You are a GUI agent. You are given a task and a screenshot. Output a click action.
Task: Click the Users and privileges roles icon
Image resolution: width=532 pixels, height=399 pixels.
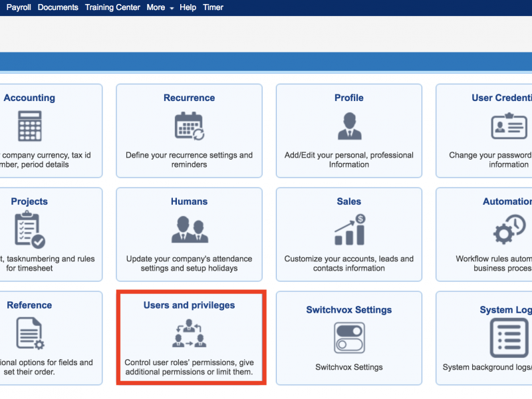[x=189, y=333]
